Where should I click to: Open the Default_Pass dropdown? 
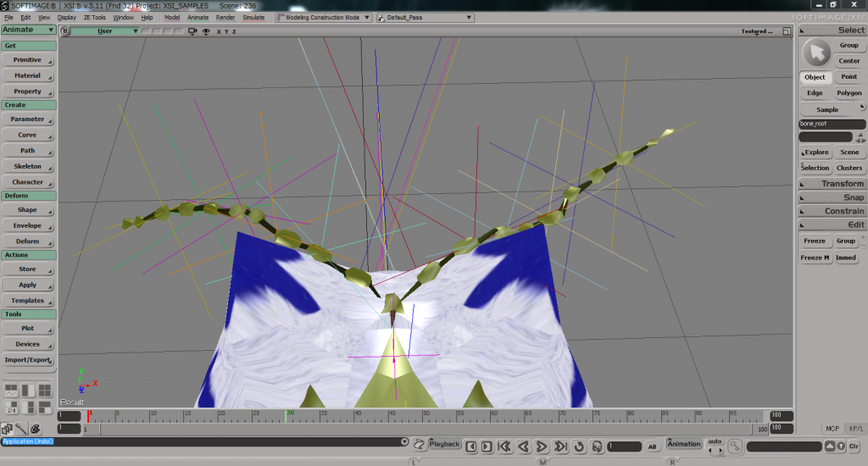tap(425, 18)
